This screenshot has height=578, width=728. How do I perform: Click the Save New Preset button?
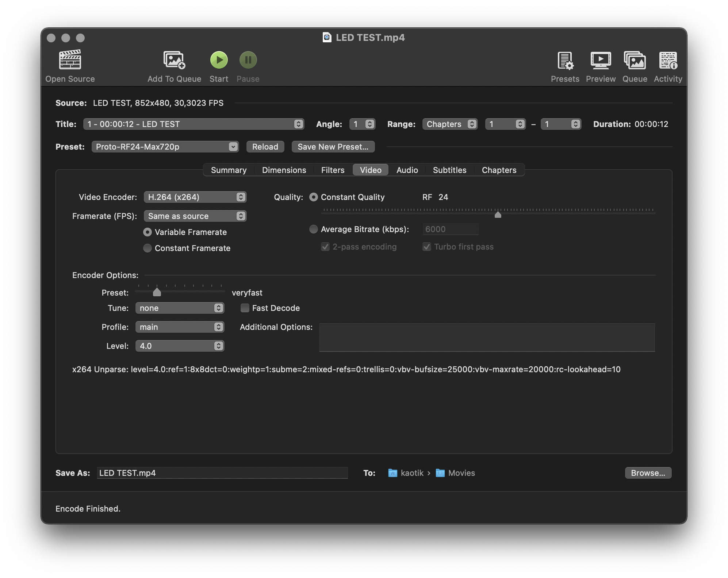pyautogui.click(x=333, y=147)
